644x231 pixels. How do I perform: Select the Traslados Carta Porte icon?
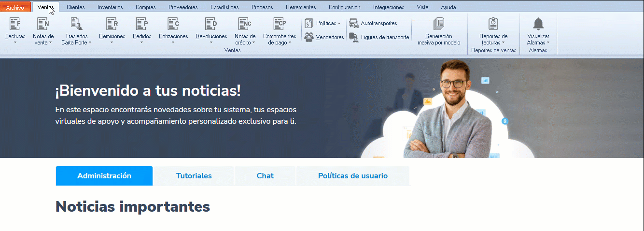tap(76, 24)
